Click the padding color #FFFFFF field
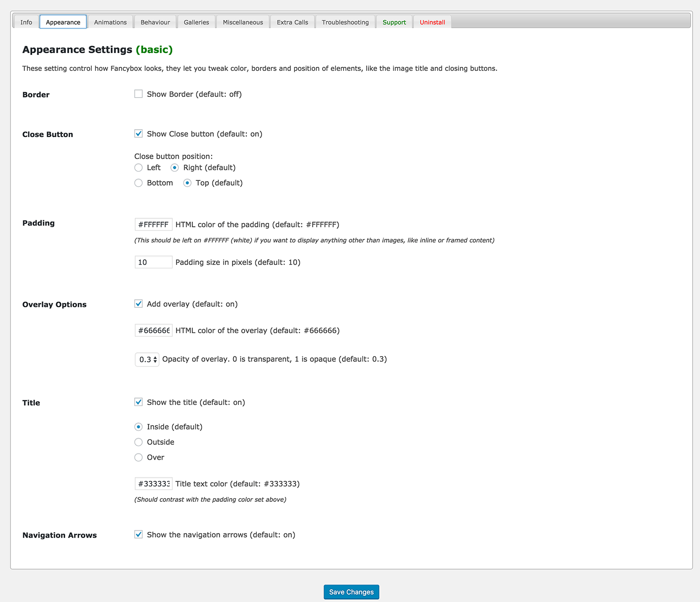This screenshot has height=602, width=700. [x=154, y=225]
